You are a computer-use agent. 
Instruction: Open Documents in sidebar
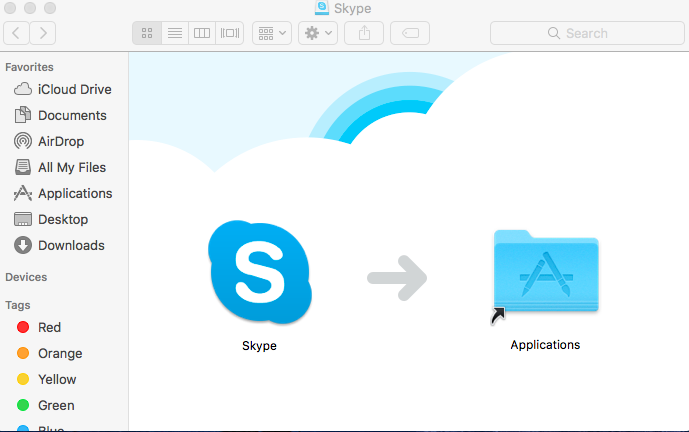(64, 115)
